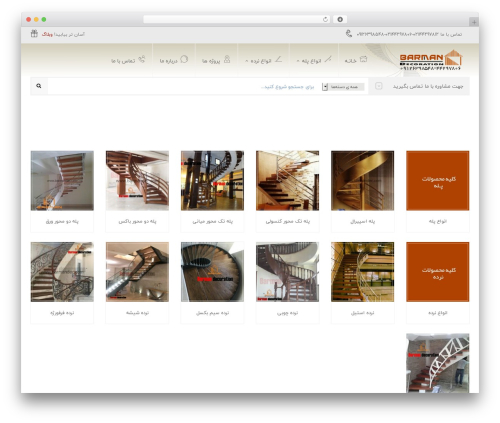Click the انواع پله caption under orange tile
Image resolution: width=500 pixels, height=423 pixels.
[438, 221]
